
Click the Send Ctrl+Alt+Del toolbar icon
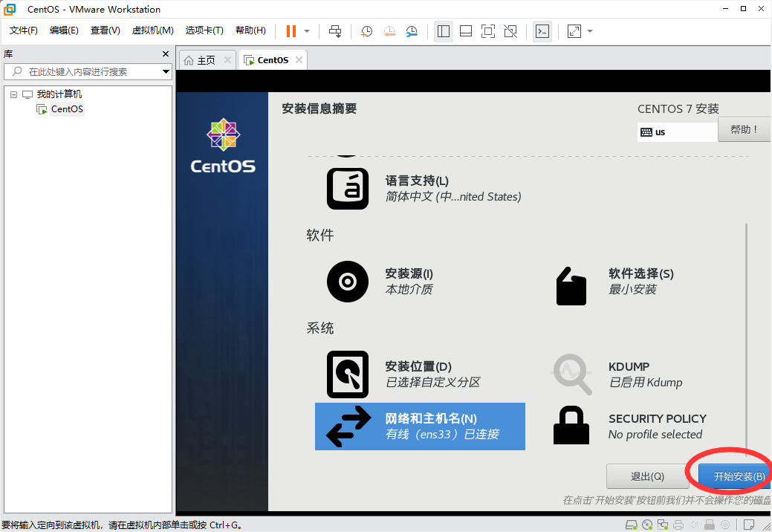tap(335, 31)
